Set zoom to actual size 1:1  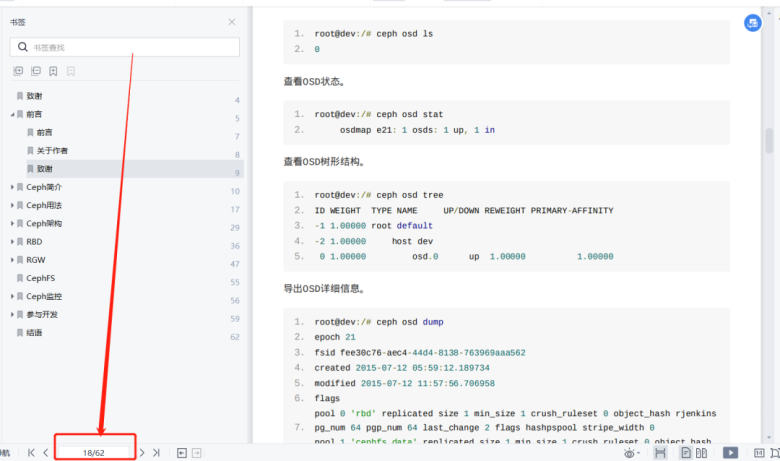(x=759, y=453)
